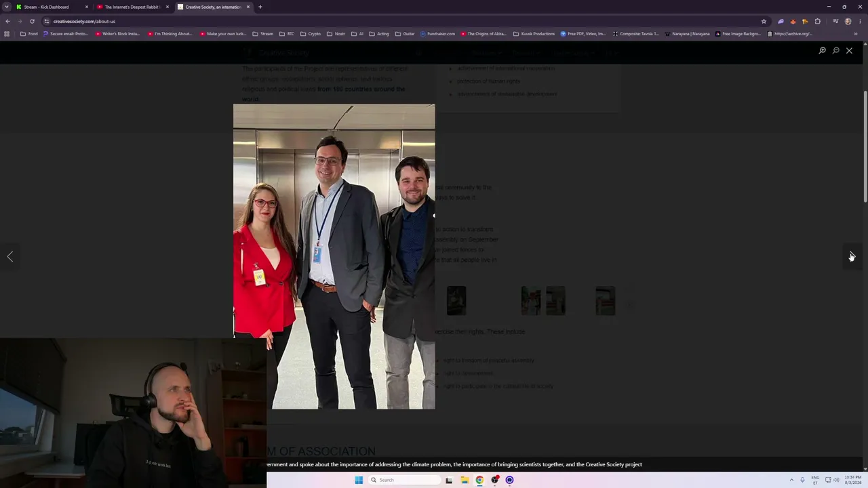Close the photo lightbox overlay
868x488 pixels.
(x=849, y=51)
